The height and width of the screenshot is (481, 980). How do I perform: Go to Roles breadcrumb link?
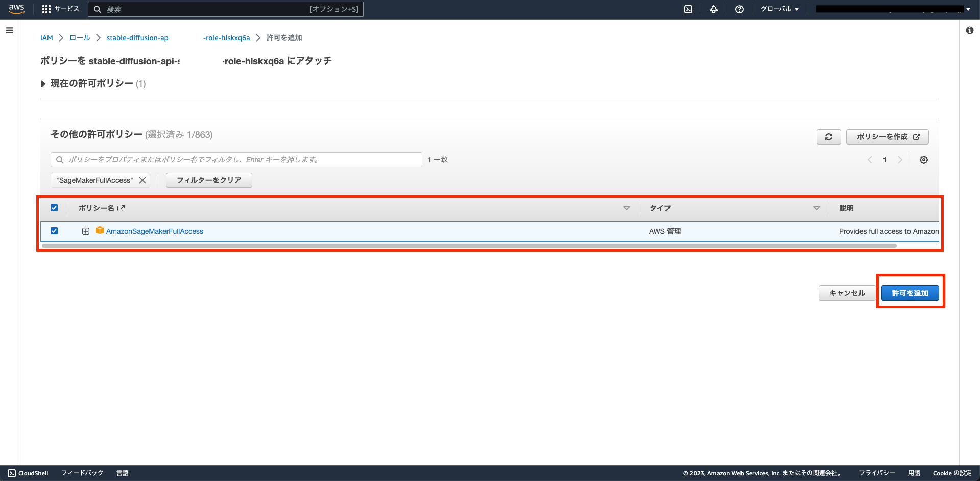click(80, 38)
